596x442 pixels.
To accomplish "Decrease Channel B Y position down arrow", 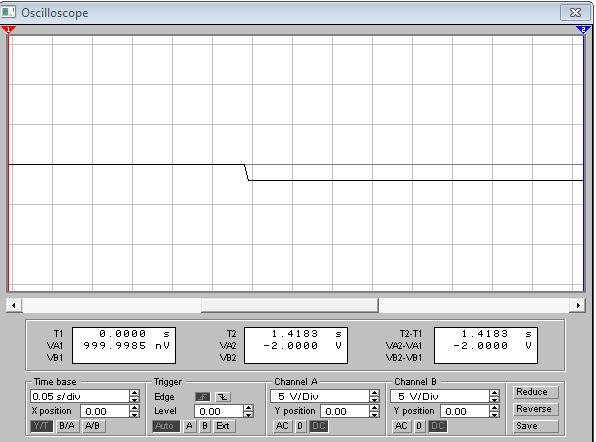I will pyautogui.click(x=494, y=414).
